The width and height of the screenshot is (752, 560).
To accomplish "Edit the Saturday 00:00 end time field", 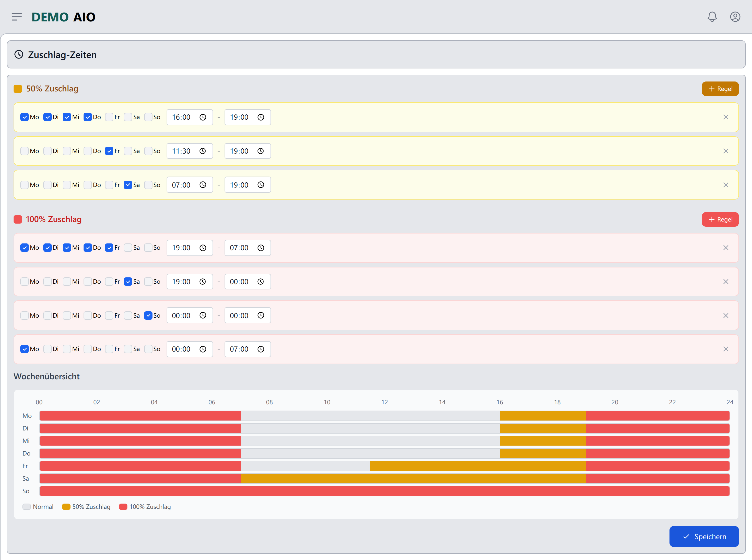I will point(247,282).
